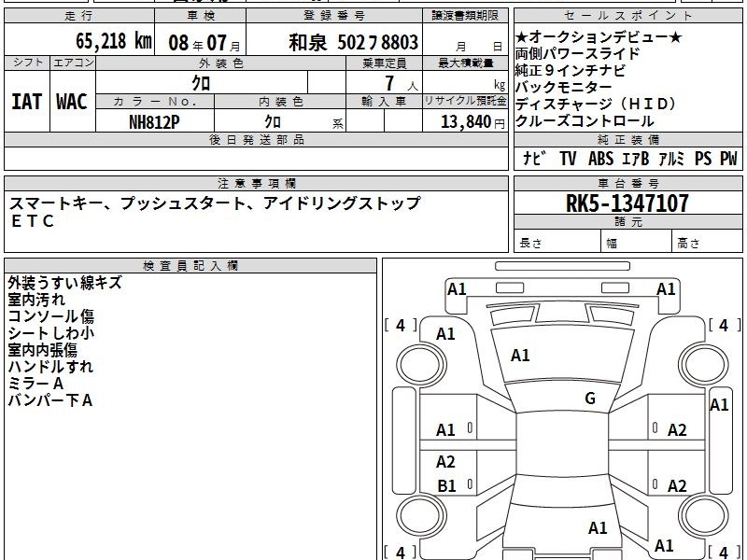Click registration number 和泉 502 7 8803
The width and height of the screenshot is (747, 560).
click(353, 42)
